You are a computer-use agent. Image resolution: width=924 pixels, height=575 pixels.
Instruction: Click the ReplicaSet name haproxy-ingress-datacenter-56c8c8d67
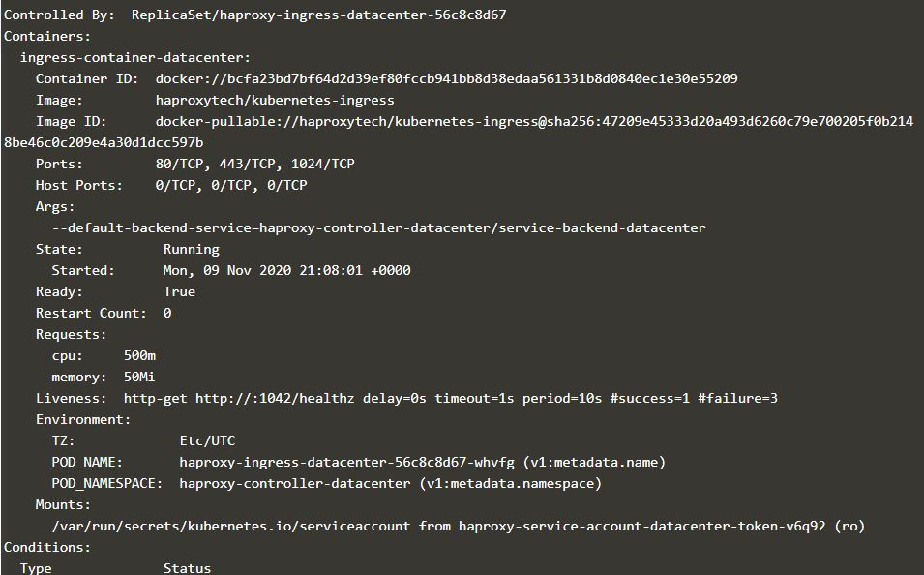[318, 15]
